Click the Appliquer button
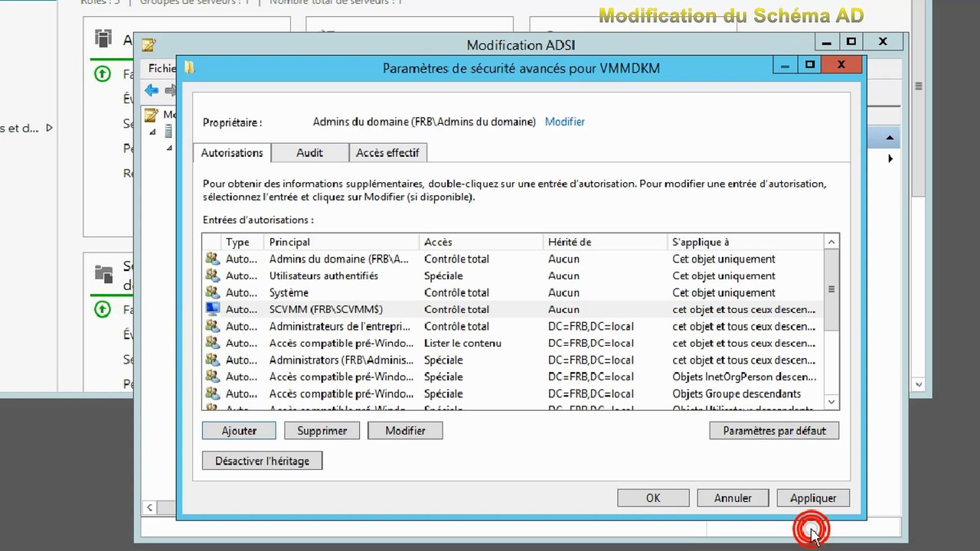 813,498
